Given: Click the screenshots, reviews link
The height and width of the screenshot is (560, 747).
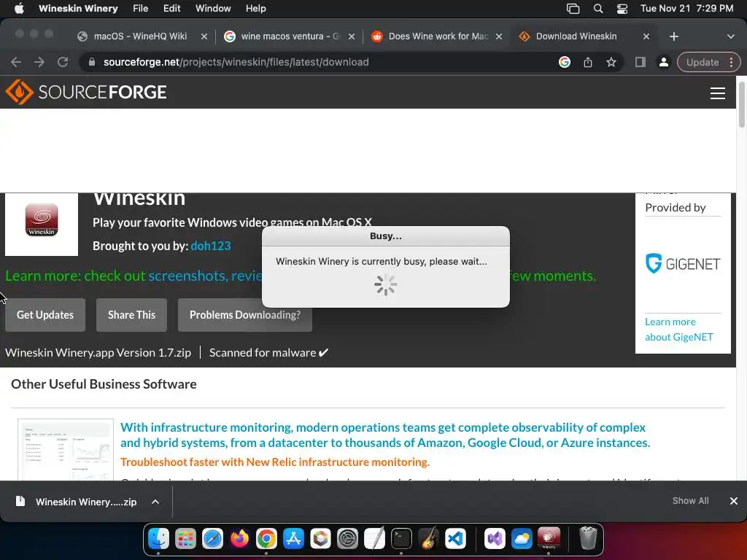Looking at the screenshot, I should point(205,276).
